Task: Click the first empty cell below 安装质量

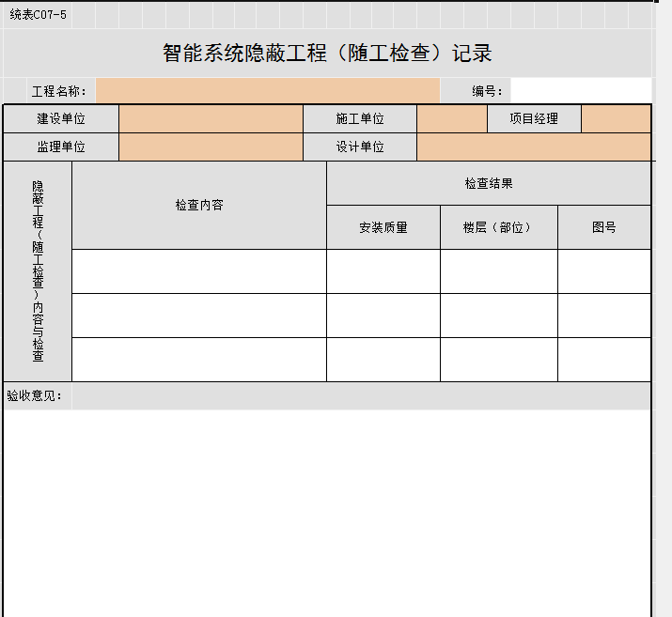Action: 383,271
